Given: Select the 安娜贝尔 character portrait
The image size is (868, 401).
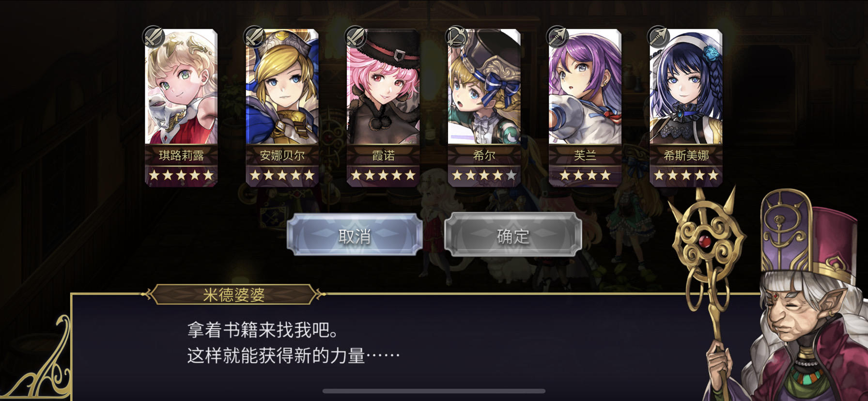Looking at the screenshot, I should (x=282, y=87).
